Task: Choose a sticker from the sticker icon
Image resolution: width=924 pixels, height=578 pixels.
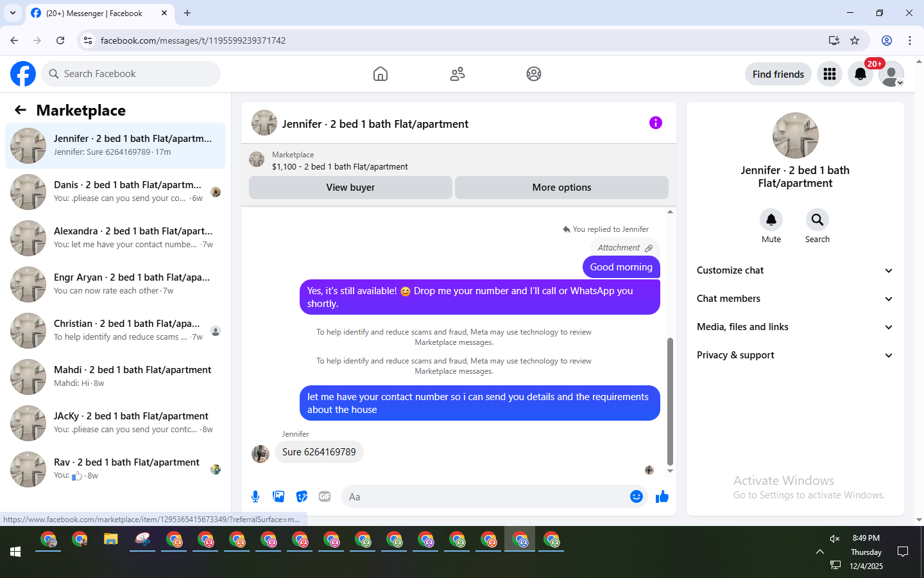Action: [x=302, y=496]
